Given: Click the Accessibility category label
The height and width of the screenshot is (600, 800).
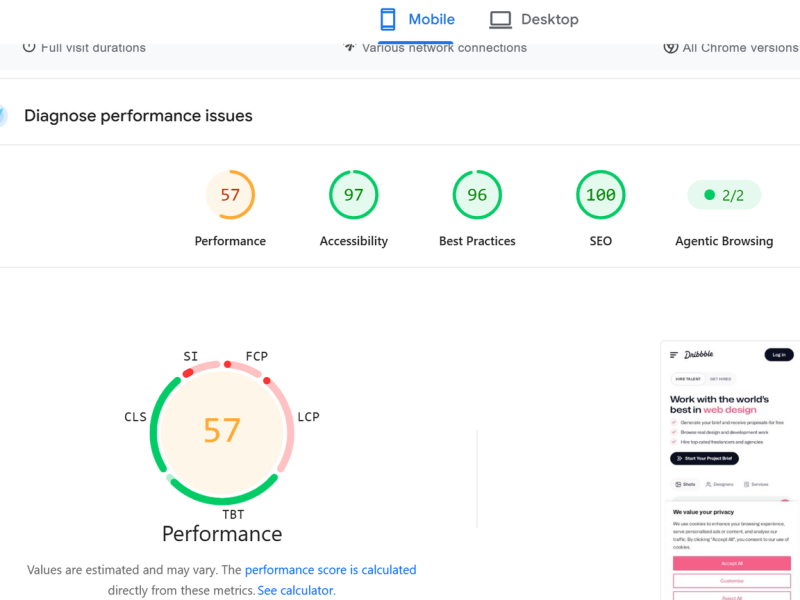Looking at the screenshot, I should point(354,241).
